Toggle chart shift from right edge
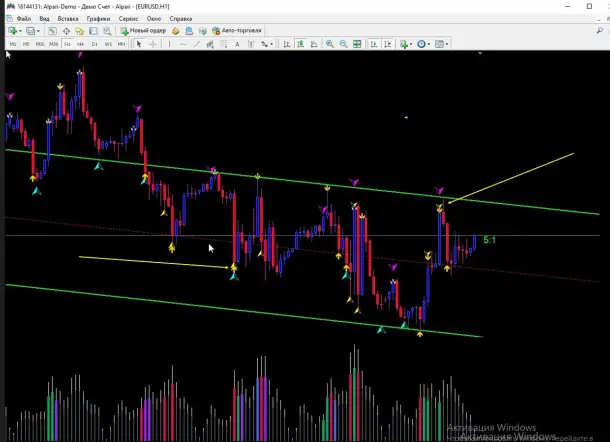 point(385,44)
